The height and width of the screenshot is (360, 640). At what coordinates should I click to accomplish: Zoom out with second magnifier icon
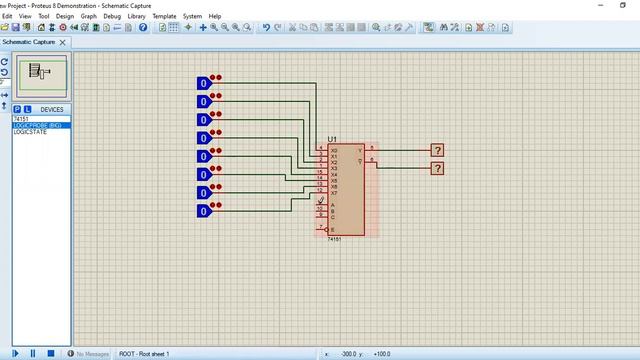pyautogui.click(x=225, y=27)
